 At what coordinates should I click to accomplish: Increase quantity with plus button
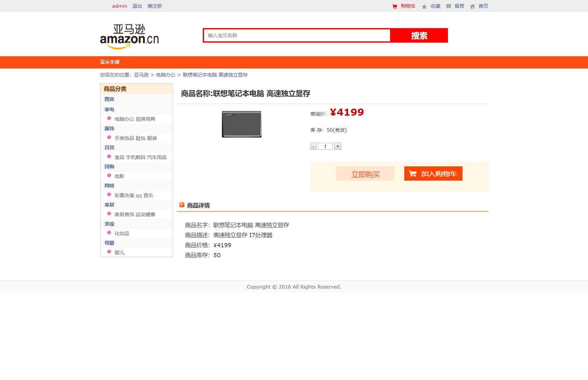(338, 146)
